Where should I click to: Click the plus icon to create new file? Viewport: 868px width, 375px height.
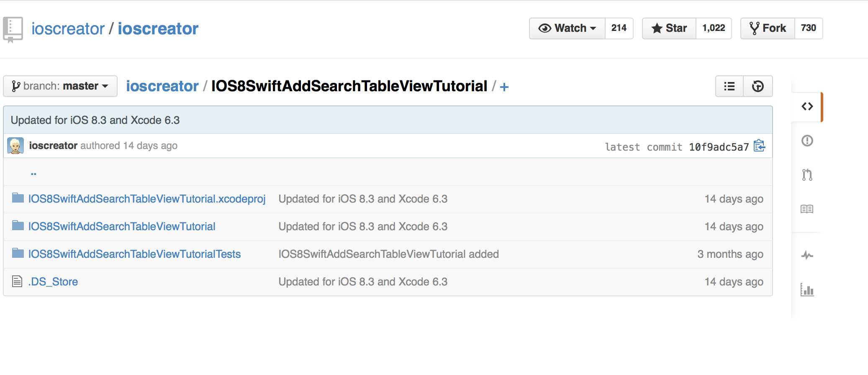coord(504,87)
